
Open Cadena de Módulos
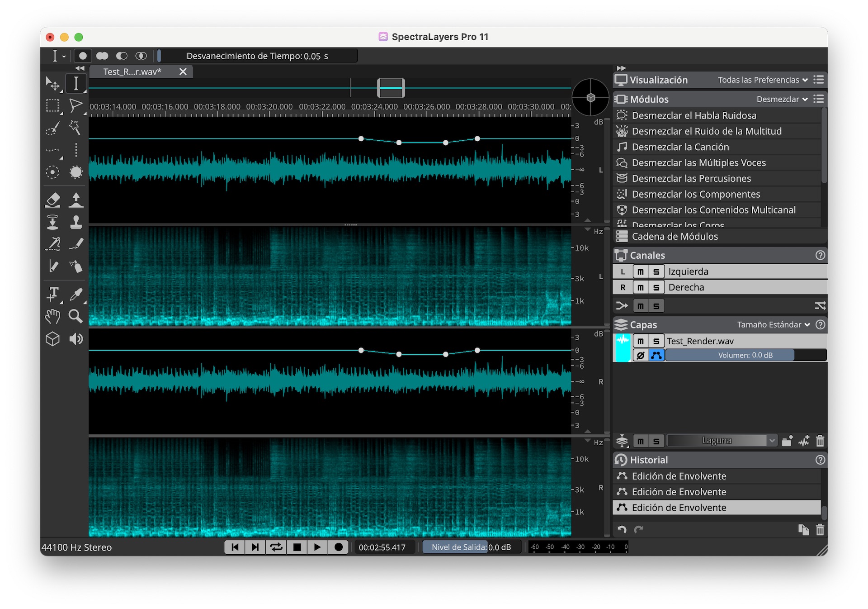point(675,236)
